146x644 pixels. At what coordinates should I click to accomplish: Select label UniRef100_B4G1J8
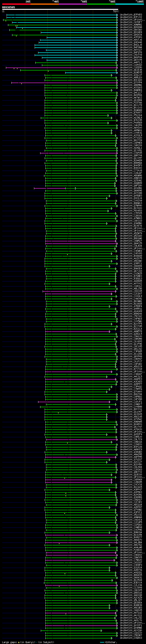pyautogui.click(x=131, y=45)
